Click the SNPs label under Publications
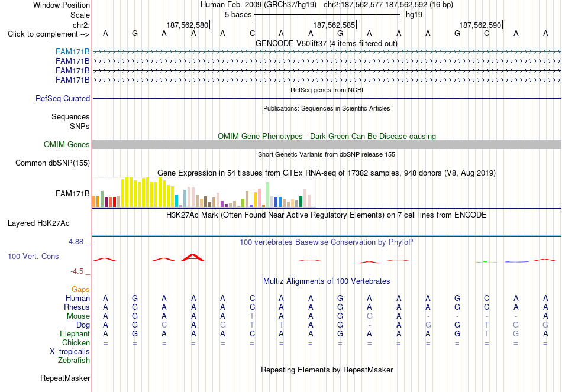 tap(80, 126)
